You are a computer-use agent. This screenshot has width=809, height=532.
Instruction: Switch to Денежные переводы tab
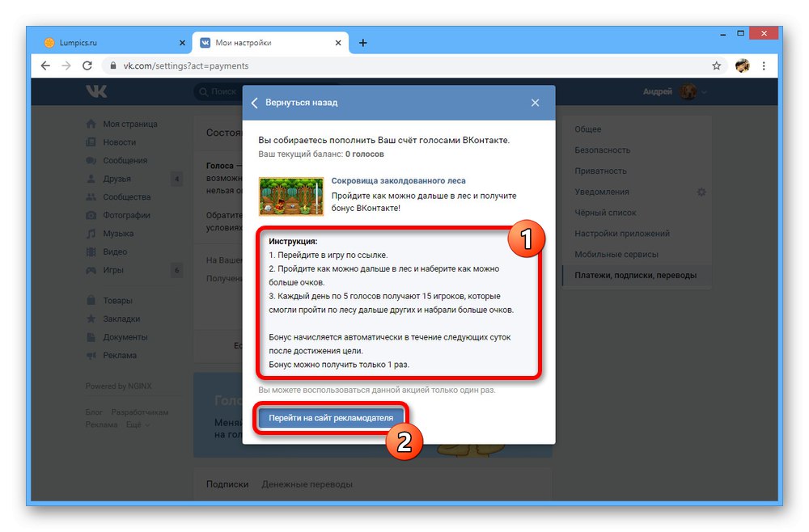(x=307, y=484)
